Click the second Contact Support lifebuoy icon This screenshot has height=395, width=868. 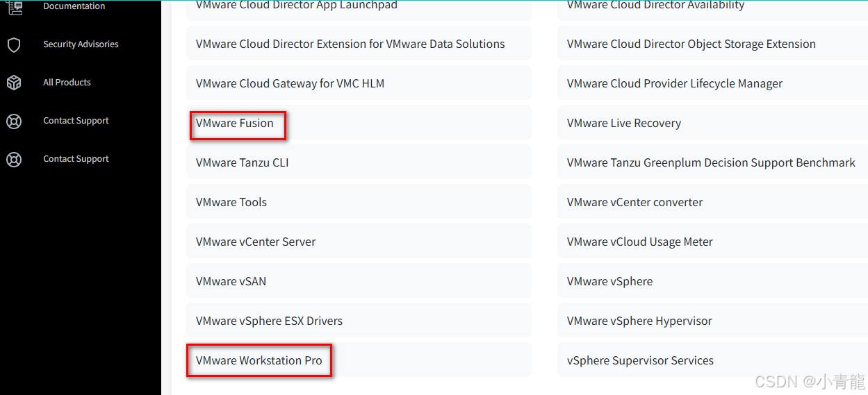(x=14, y=160)
